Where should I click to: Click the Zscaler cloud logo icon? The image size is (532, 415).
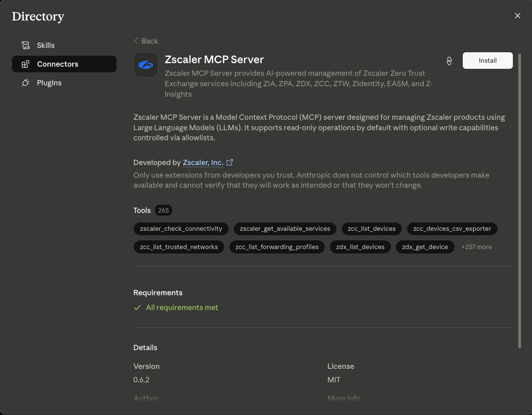click(146, 65)
